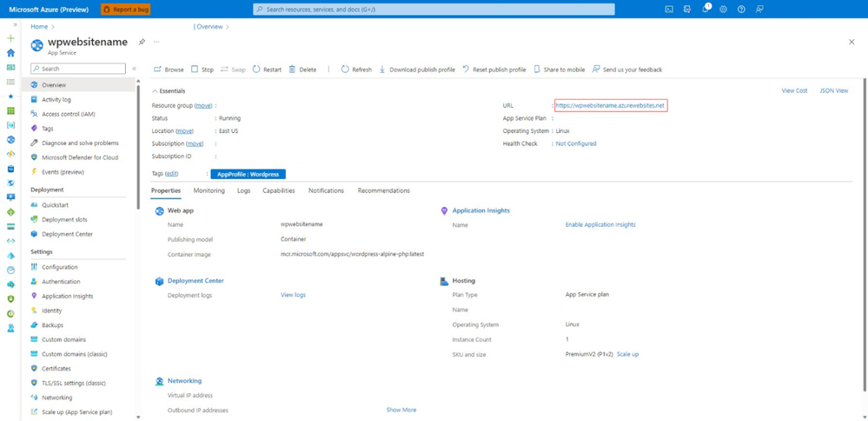Download publish profile
The width and height of the screenshot is (868, 421).
pyautogui.click(x=417, y=70)
